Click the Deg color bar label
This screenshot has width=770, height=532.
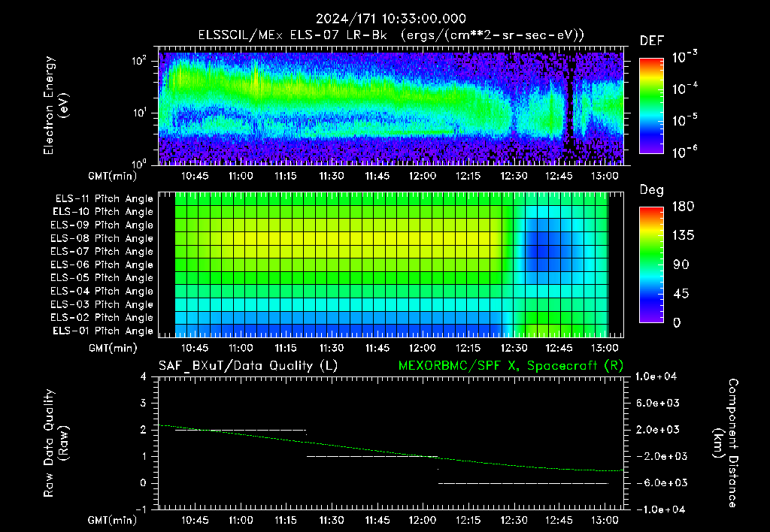[651, 190]
